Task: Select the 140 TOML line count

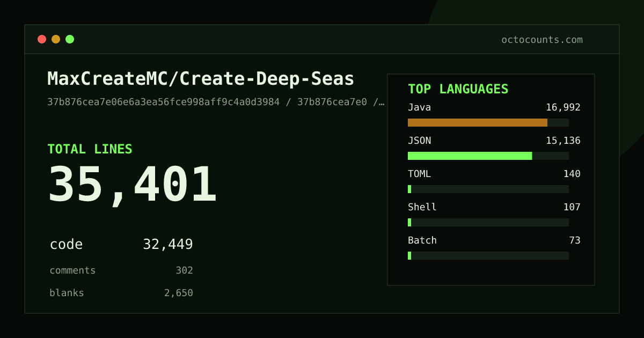Action: click(572, 174)
